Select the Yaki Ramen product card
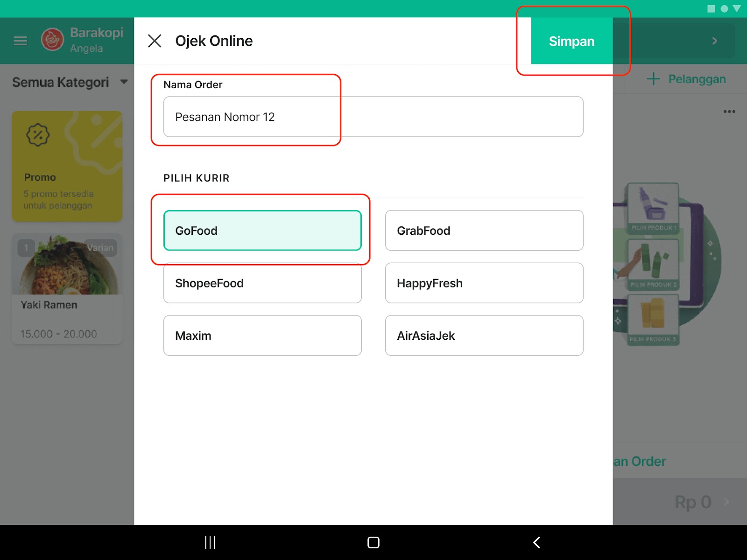 67,289
